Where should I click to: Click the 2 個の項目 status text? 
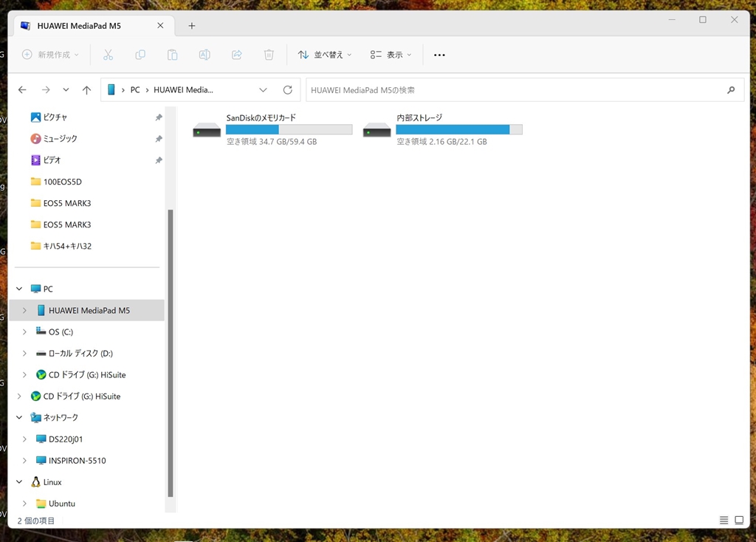[35, 521]
